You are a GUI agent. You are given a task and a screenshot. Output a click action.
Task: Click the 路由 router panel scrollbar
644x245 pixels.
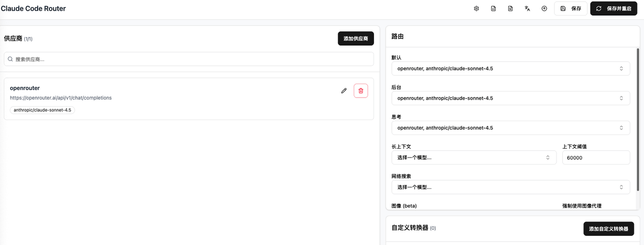tap(638, 119)
